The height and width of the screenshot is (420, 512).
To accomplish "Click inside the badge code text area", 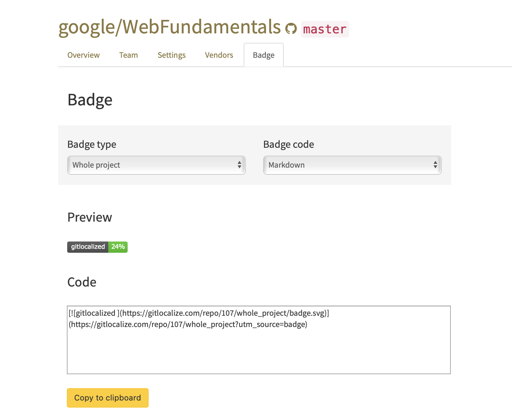I will [x=259, y=340].
